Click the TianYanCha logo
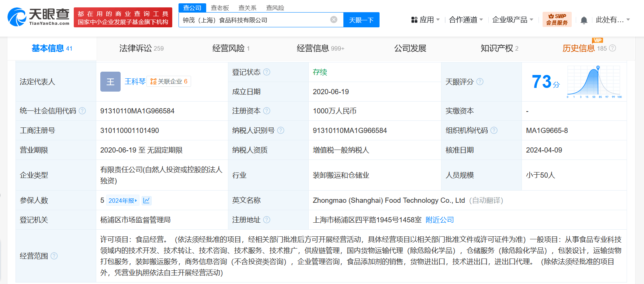This screenshot has width=644, height=284. (39, 17)
